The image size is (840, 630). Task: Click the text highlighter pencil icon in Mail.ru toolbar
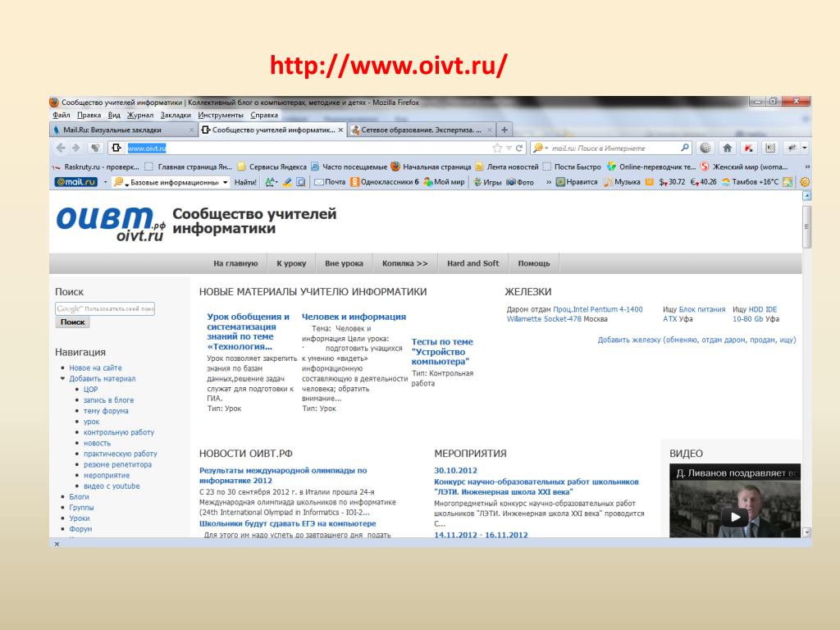287,182
